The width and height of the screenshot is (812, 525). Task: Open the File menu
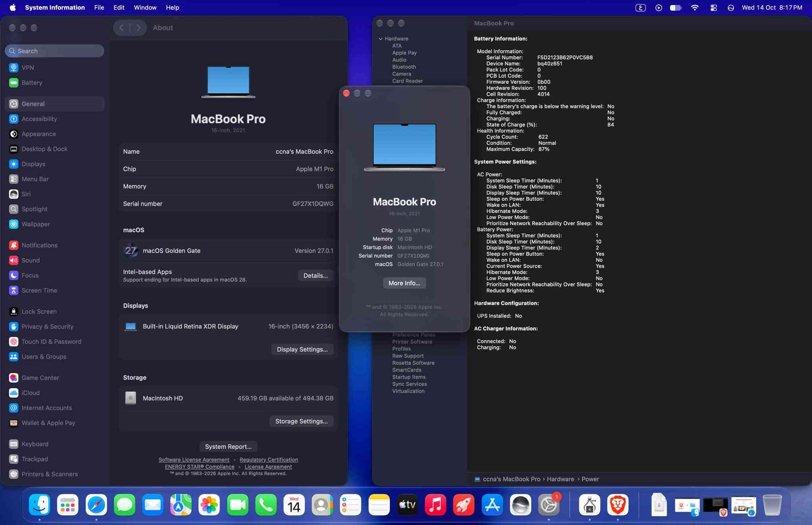point(99,8)
